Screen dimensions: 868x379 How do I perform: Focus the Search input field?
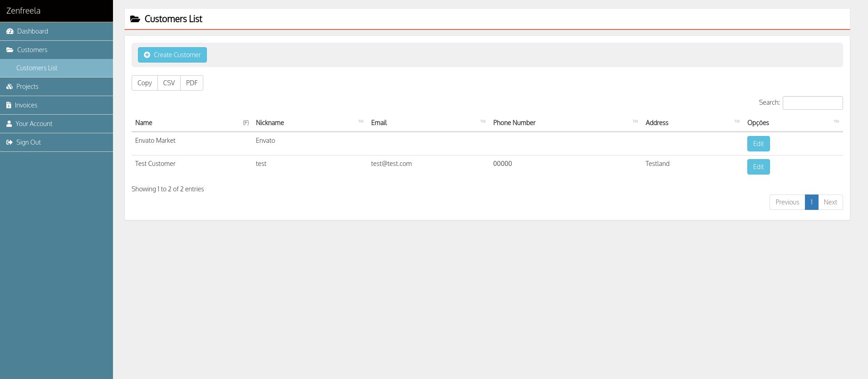point(812,103)
